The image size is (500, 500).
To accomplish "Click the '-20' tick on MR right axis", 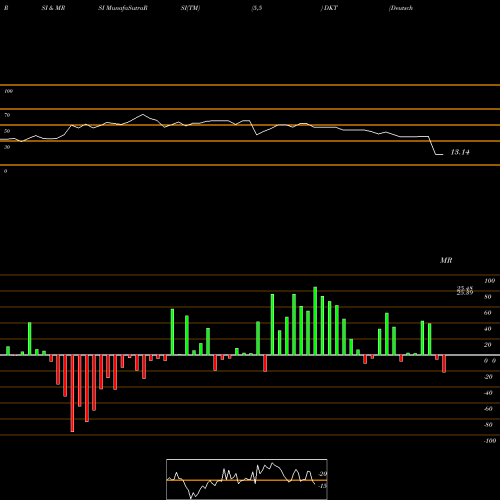I will (x=488, y=377).
